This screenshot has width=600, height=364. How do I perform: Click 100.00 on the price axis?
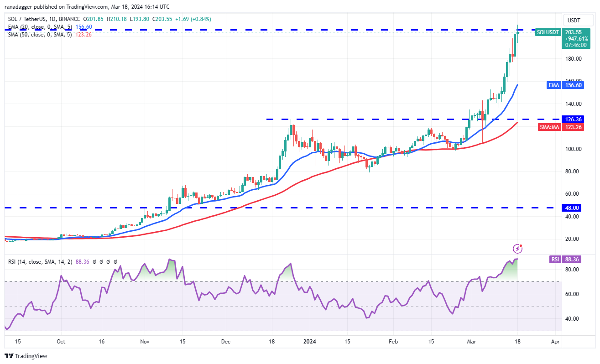[574, 149]
